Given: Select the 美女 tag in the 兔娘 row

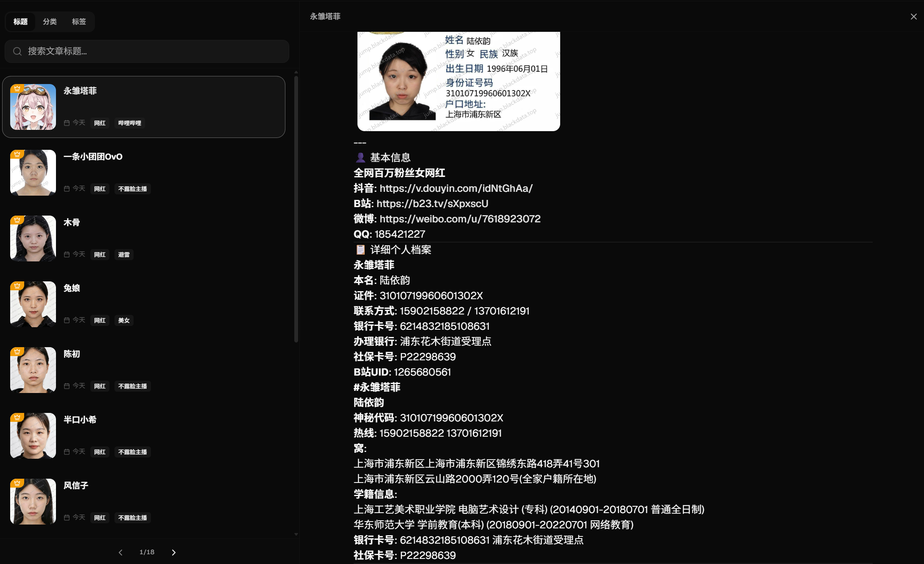Looking at the screenshot, I should 124,320.
